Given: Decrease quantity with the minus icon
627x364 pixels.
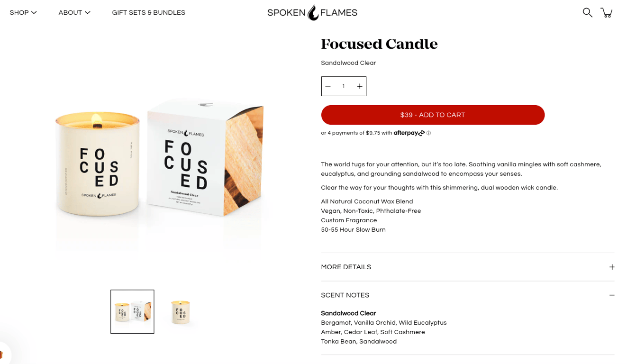Looking at the screenshot, I should [328, 86].
